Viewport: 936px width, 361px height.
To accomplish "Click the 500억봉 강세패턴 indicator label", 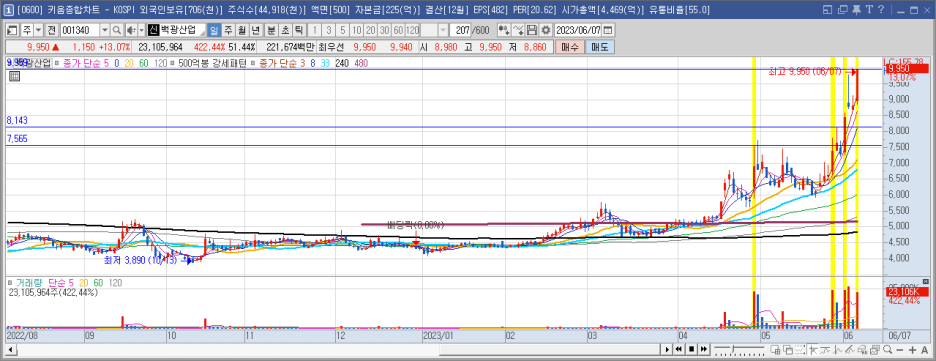I will (212, 63).
